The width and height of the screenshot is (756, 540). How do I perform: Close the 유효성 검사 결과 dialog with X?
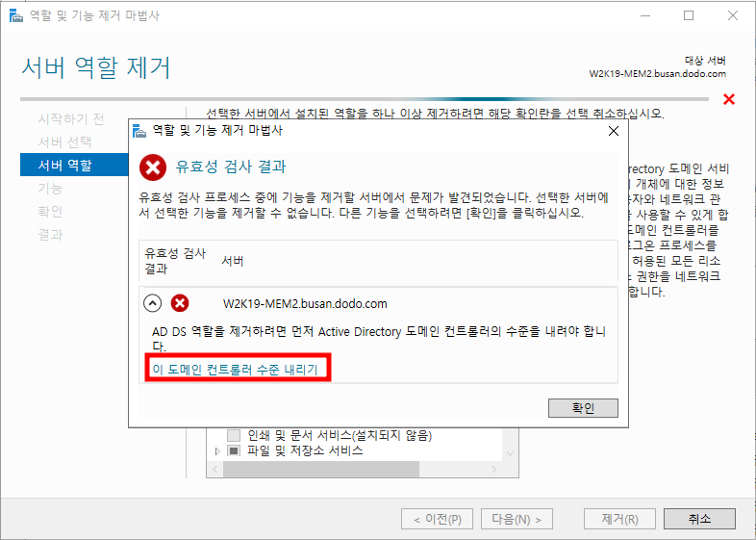(x=614, y=131)
